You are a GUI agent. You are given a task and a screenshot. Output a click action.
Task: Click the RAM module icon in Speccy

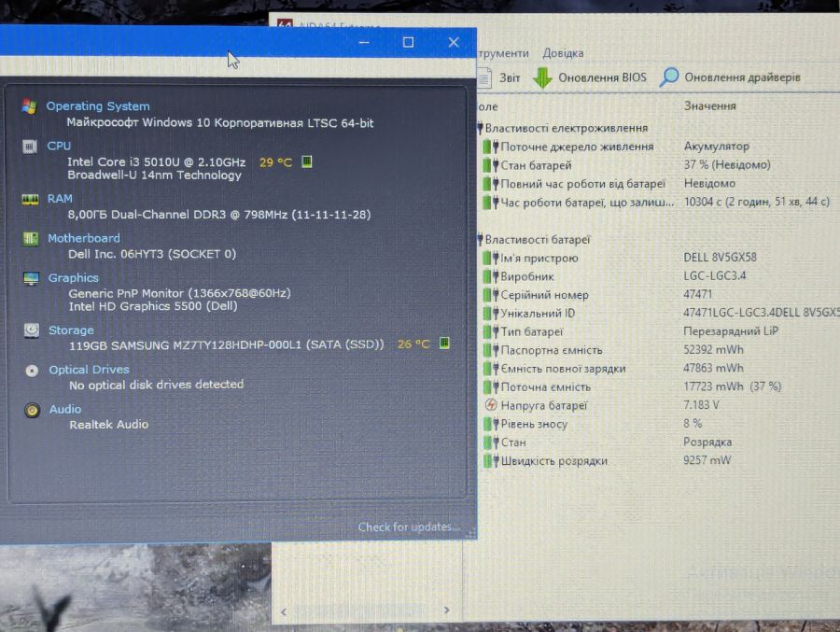click(x=30, y=200)
